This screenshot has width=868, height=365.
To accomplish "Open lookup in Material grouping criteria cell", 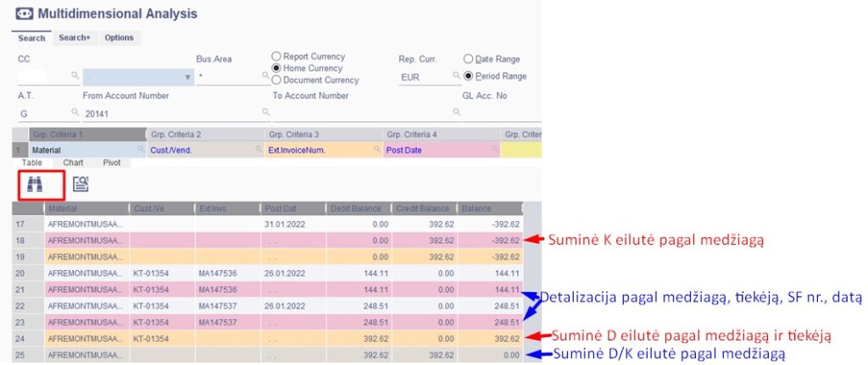I will point(140,150).
